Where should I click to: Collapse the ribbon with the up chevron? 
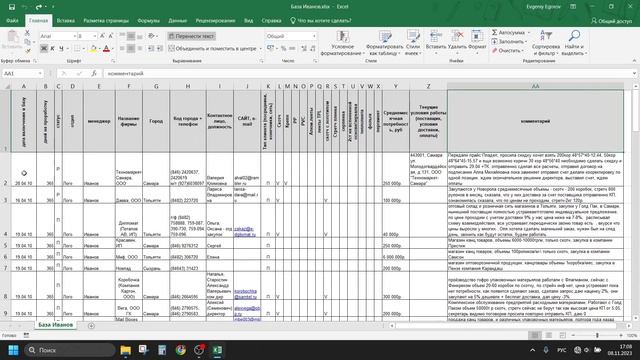[634, 61]
